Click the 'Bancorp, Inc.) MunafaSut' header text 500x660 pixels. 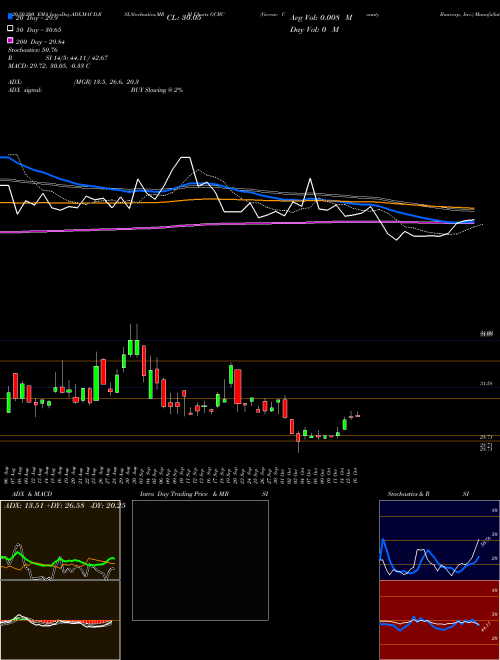click(x=470, y=14)
